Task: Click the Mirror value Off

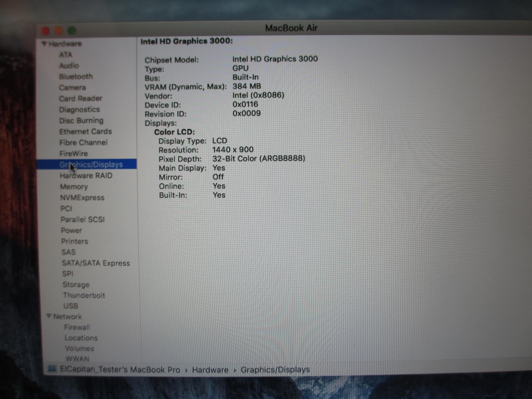Action: click(218, 177)
